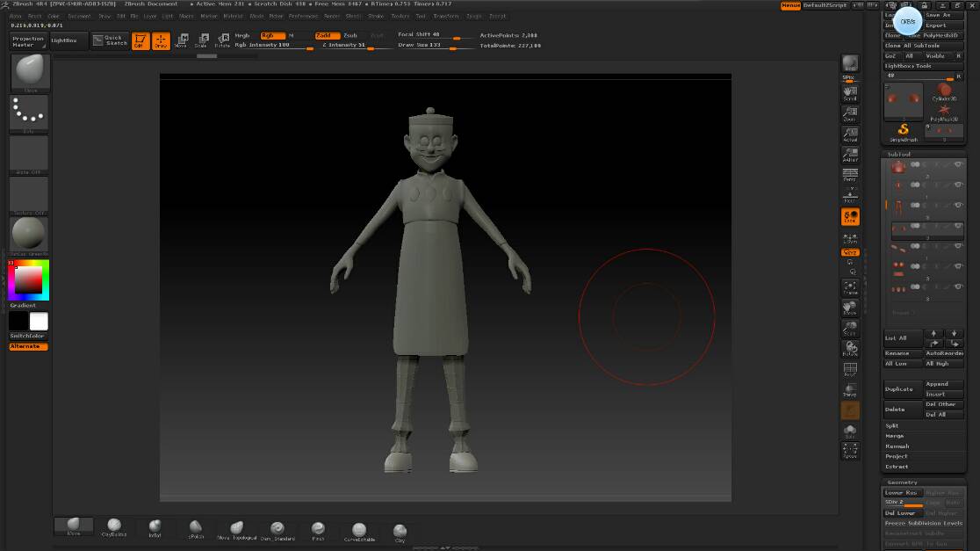Click the AAHalf view icon
The width and height of the screenshot is (980, 551).
pos(849,155)
